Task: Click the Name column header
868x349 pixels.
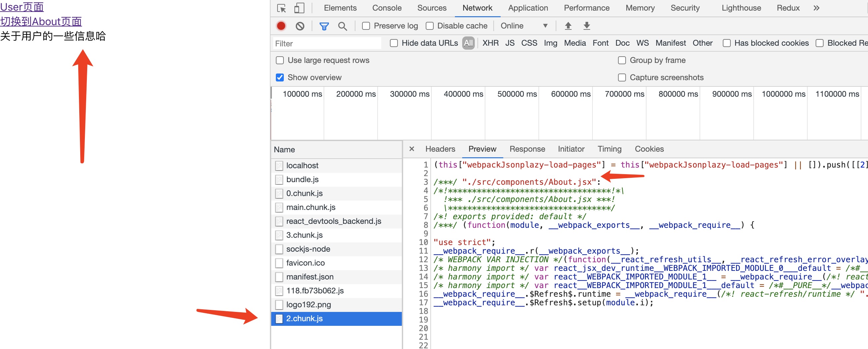Action: click(336, 150)
